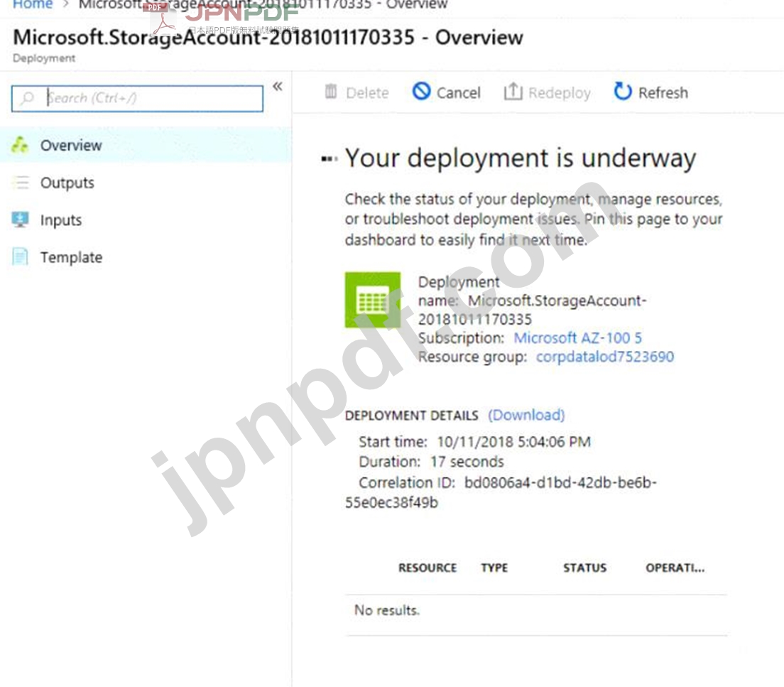Click the Cancel circle-slash icon
Image resolution: width=784 pixels, height=687 pixels.
coord(421,91)
